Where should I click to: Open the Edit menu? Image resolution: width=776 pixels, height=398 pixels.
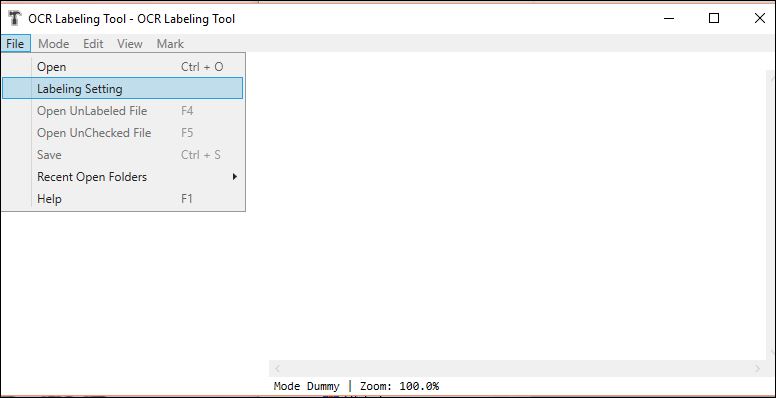(x=93, y=44)
